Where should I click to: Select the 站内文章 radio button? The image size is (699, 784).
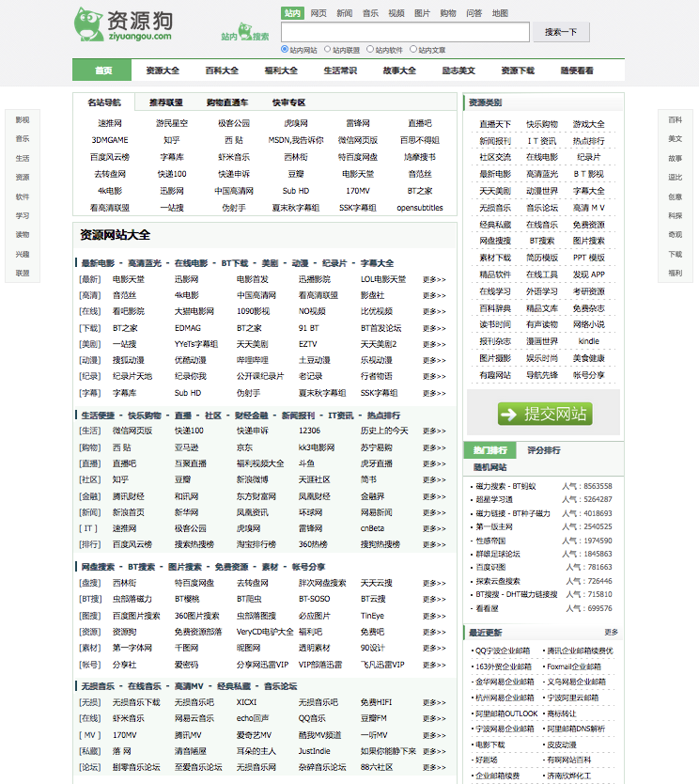pos(413,49)
